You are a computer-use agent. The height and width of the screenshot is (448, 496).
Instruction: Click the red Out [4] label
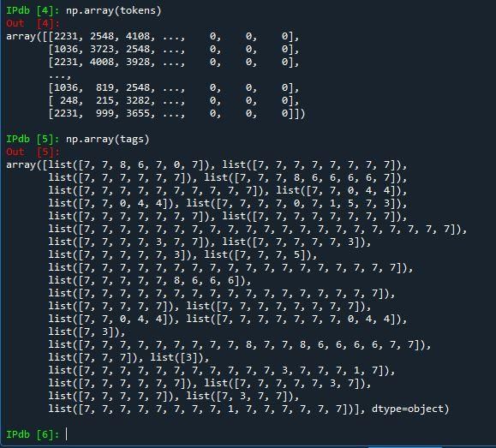click(33, 23)
